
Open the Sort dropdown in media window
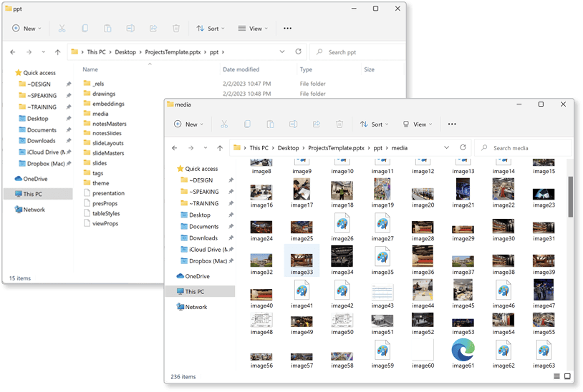point(374,124)
